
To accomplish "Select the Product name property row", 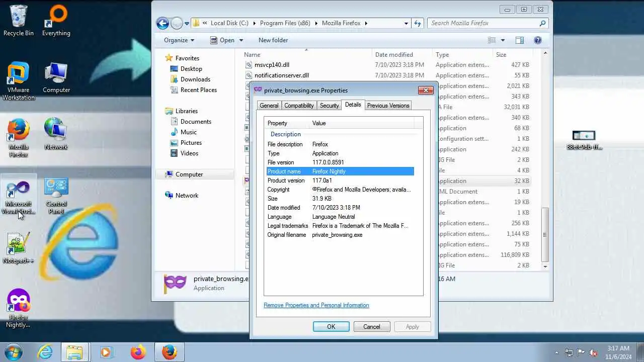I will 340,171.
